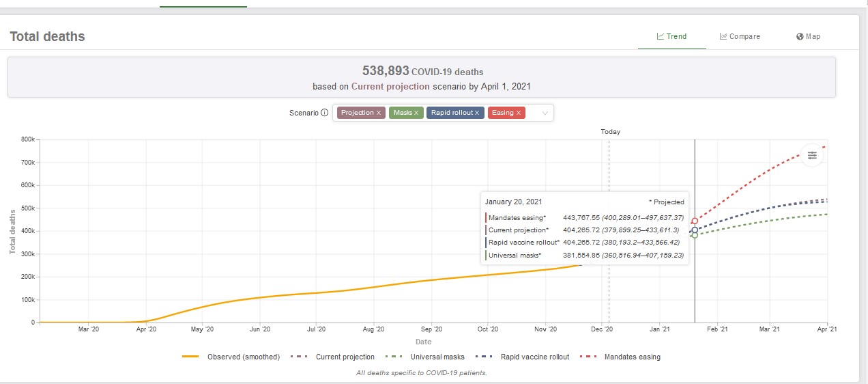Screen dimensions: 868x384
Task: Remove the Rapid rollout scenario tag
Action: tap(477, 113)
